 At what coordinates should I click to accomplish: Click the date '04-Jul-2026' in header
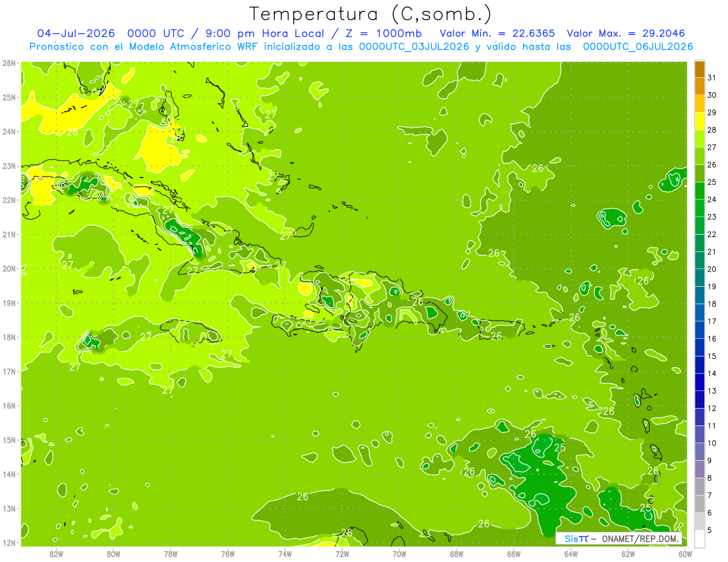(76, 33)
